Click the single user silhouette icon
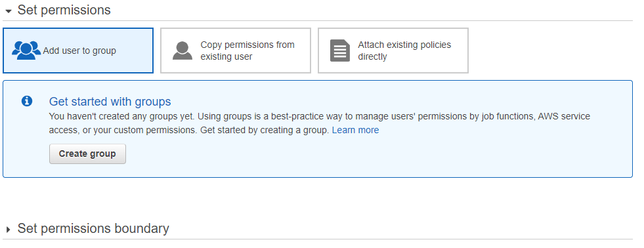 tap(182, 51)
